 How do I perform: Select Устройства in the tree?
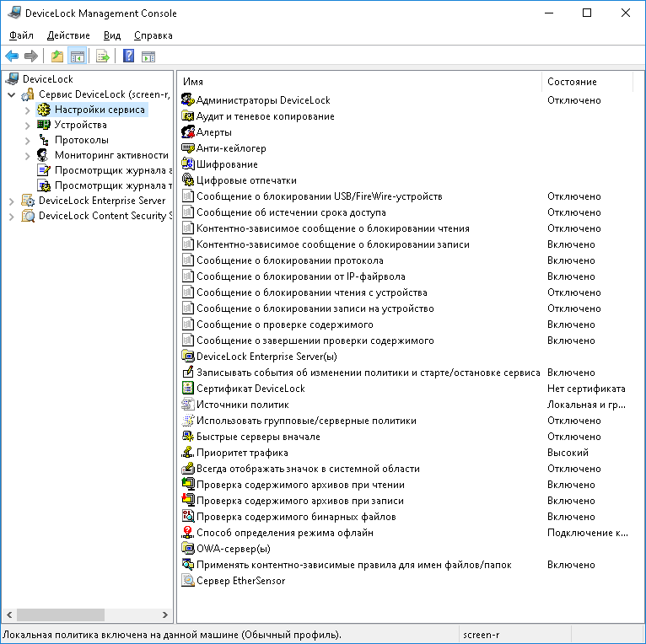[x=80, y=125]
